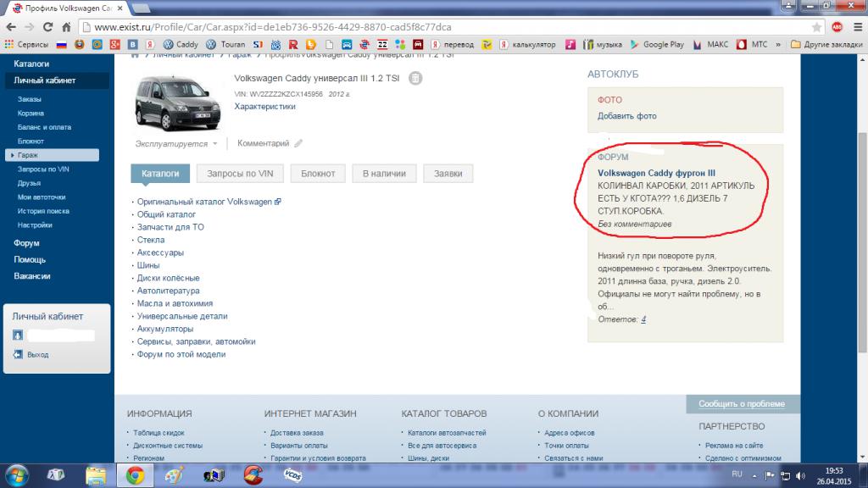
Task: Open the Масла и автохимия link
Action: point(175,304)
